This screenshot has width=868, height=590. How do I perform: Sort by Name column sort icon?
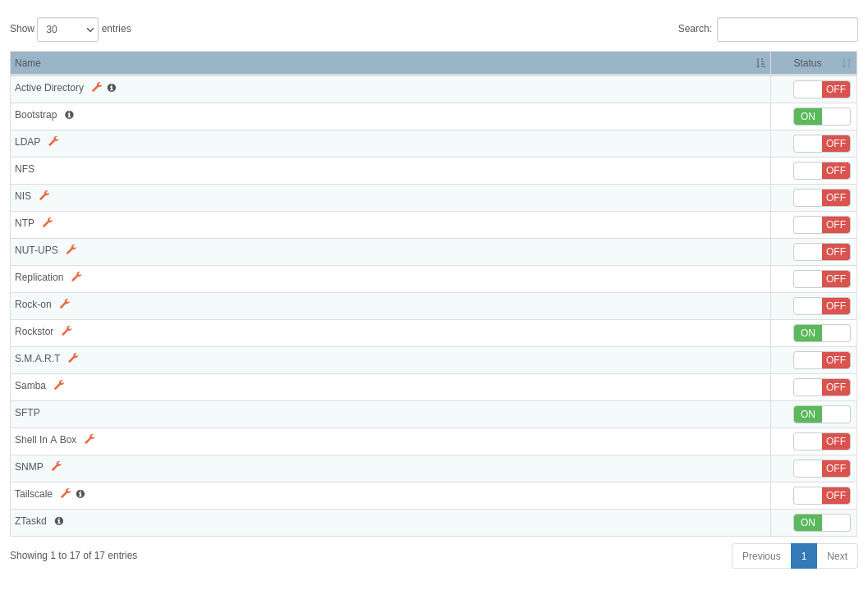760,63
